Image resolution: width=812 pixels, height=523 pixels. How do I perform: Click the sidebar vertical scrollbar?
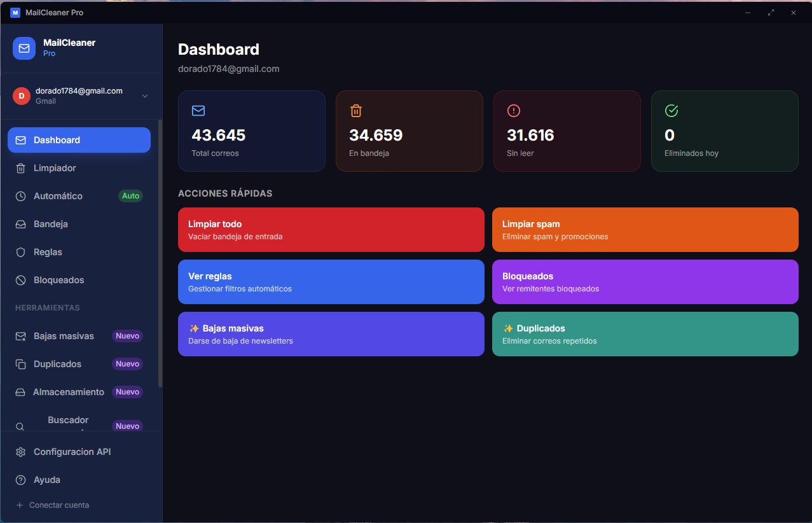160,255
